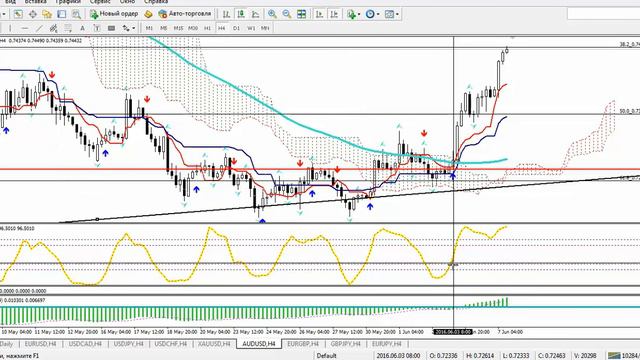The width and height of the screenshot is (640, 360).
Task: Expand the Periods dropdown arrow
Action: pyautogui.click(x=378, y=14)
